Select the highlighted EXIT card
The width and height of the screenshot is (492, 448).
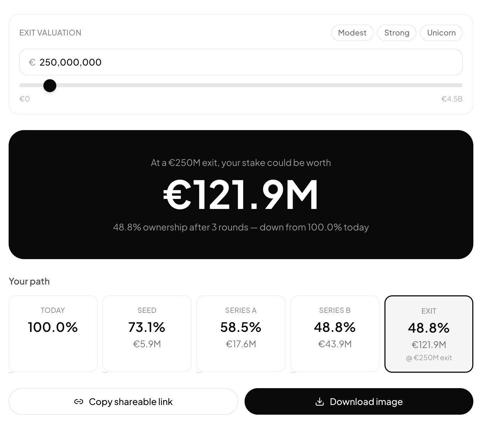(x=429, y=334)
